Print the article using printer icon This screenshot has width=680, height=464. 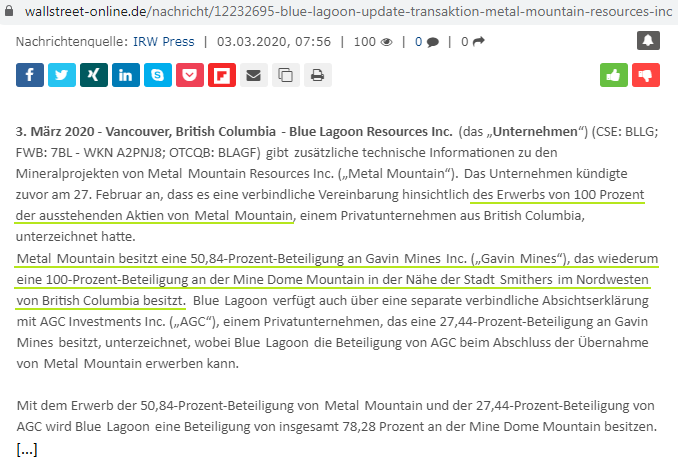click(318, 75)
